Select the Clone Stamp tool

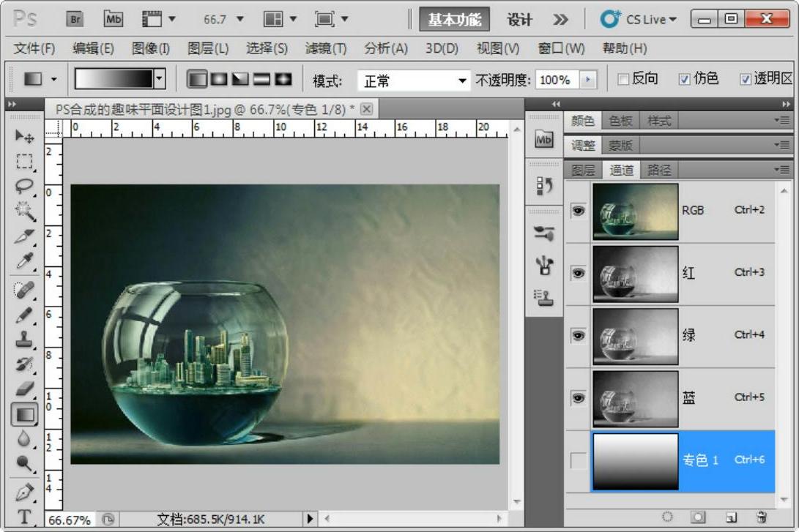point(24,339)
